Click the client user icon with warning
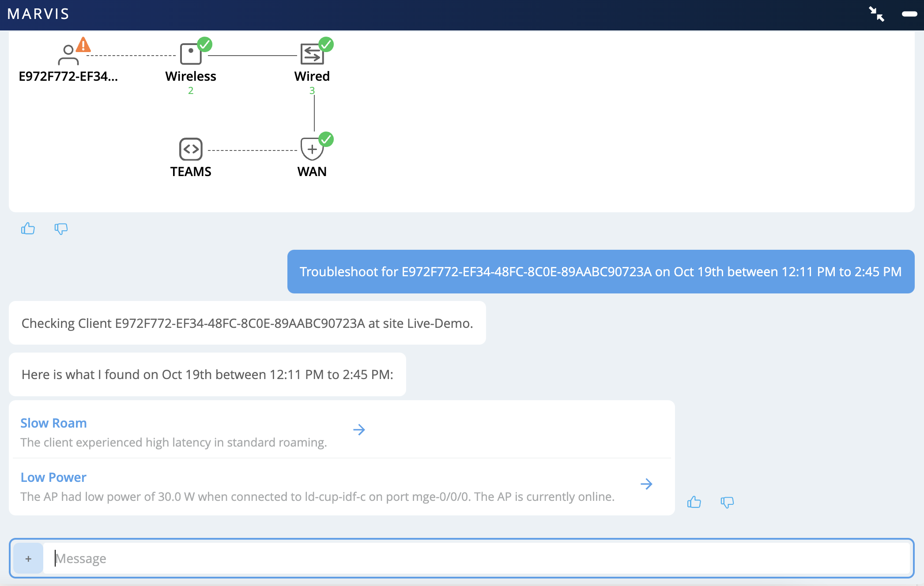This screenshot has width=924, height=586. [x=68, y=55]
